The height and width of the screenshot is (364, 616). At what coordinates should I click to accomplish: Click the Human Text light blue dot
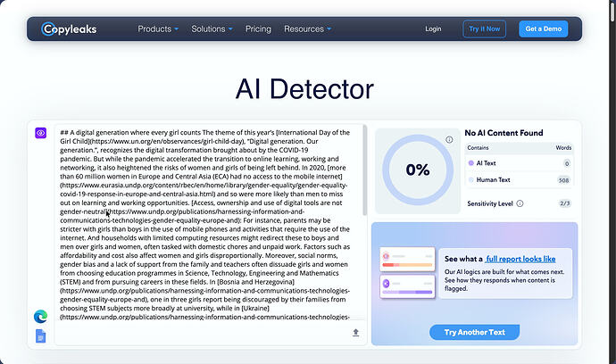[x=471, y=180]
